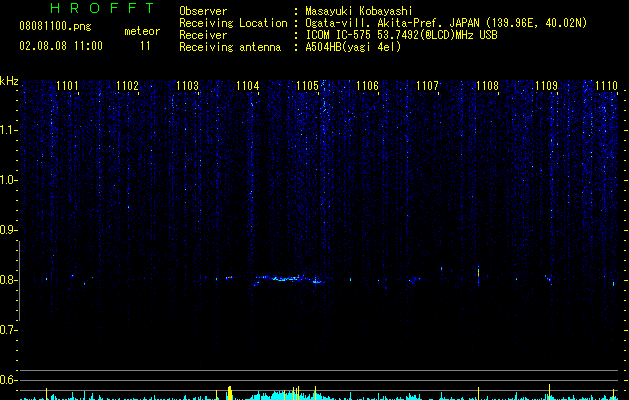Click time marker 1110

pos(607,86)
